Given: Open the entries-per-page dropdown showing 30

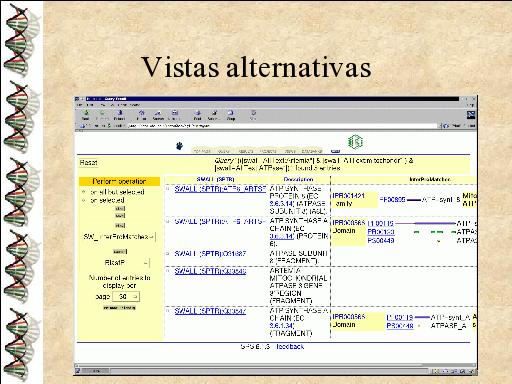Looking at the screenshot, I should (126, 296).
